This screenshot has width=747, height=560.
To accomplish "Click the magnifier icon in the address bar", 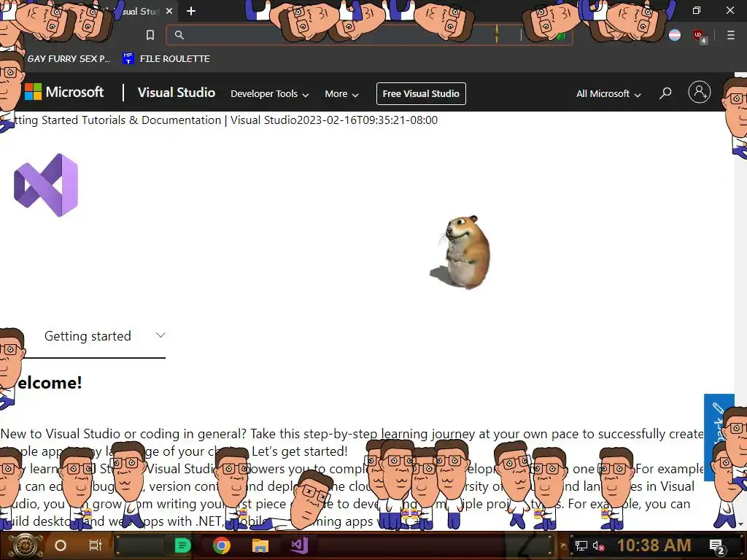I will (179, 35).
